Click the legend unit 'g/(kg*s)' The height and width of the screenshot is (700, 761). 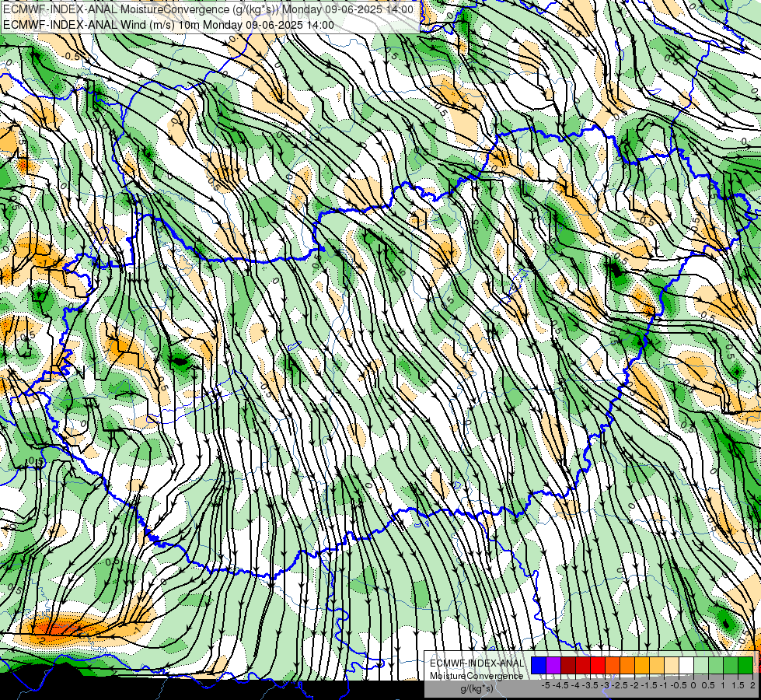pyautogui.click(x=476, y=689)
